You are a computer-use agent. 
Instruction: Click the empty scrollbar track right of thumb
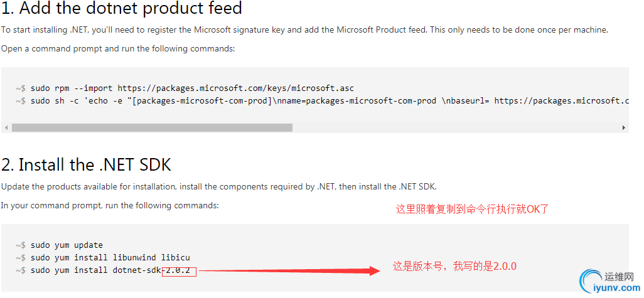[x=456, y=127]
